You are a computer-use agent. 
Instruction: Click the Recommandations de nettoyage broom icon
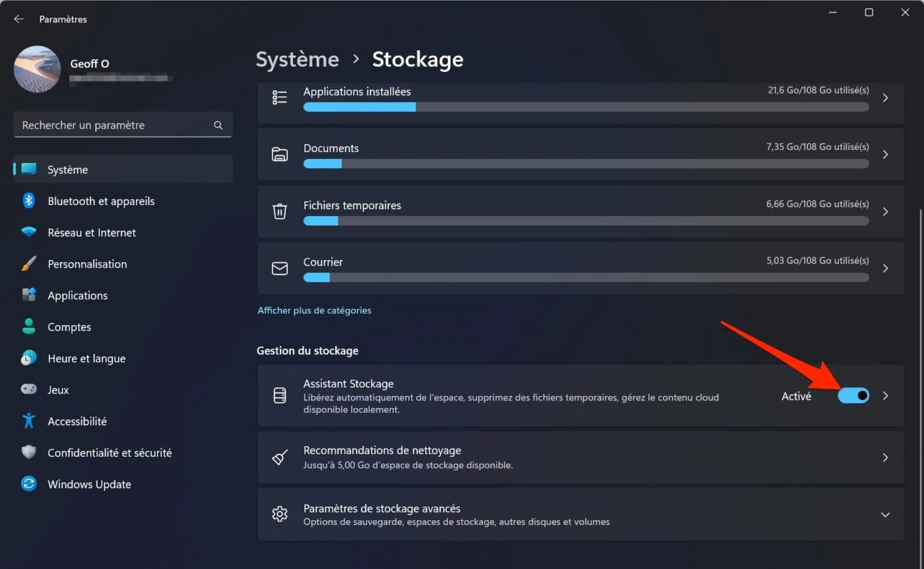[x=280, y=458]
